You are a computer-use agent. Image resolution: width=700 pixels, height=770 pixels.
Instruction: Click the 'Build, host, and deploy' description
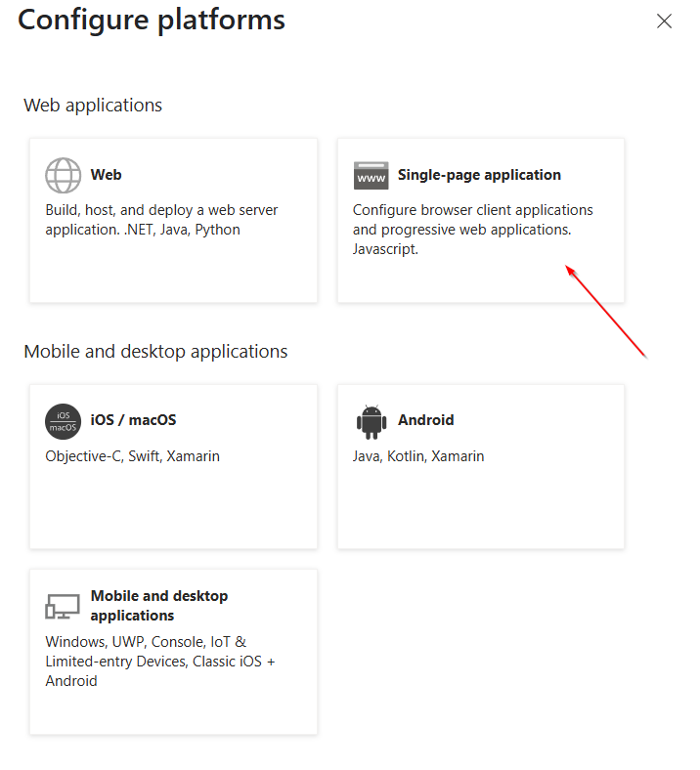161,220
